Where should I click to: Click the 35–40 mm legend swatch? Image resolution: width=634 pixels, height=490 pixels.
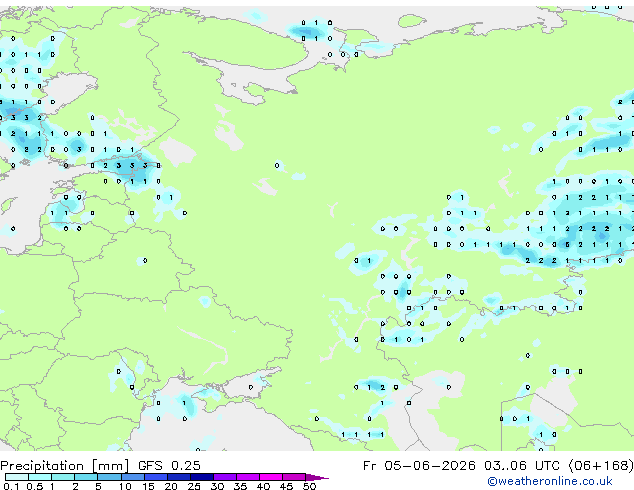(x=248, y=477)
